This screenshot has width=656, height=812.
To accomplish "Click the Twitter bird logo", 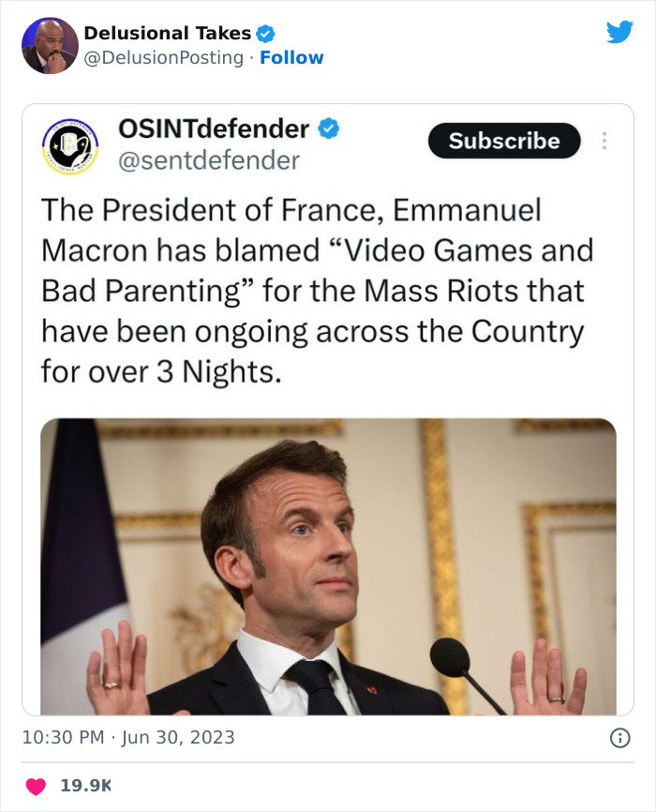I will [x=619, y=32].
